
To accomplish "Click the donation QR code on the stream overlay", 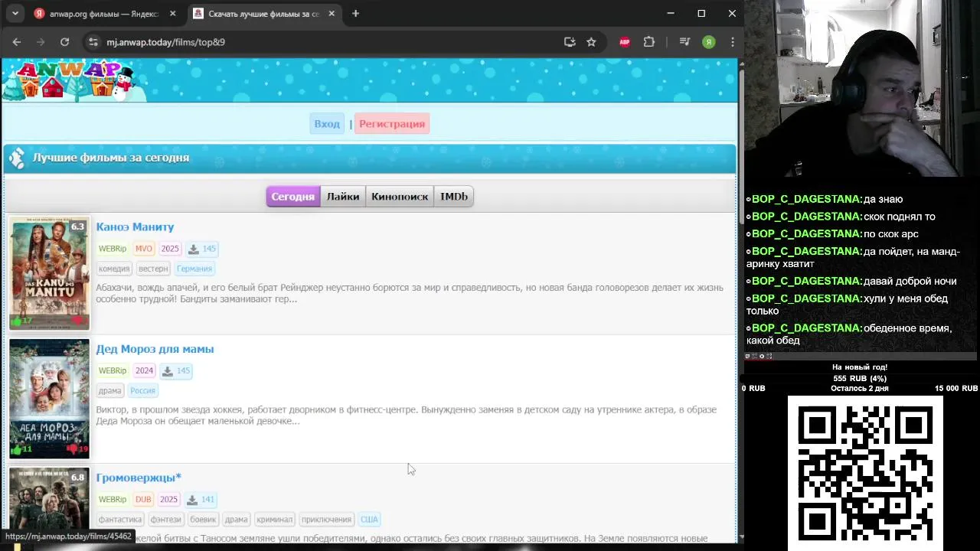I will (865, 473).
